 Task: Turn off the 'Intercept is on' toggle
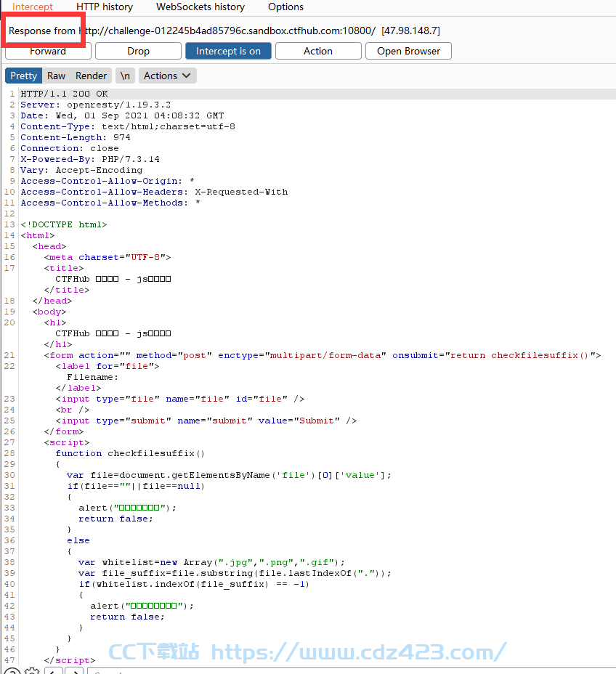click(228, 51)
